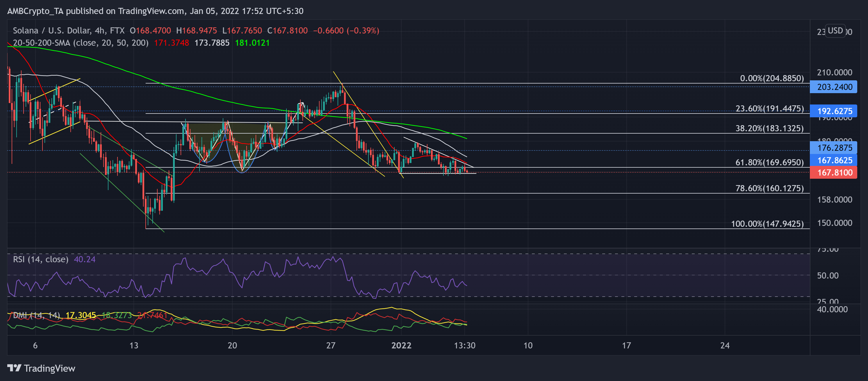The height and width of the screenshot is (381, 868).
Task: Open the USD currency selector
Action: 835,31
